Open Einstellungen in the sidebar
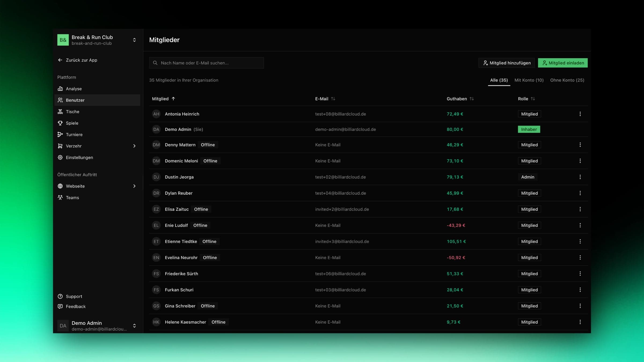 pos(97,157)
